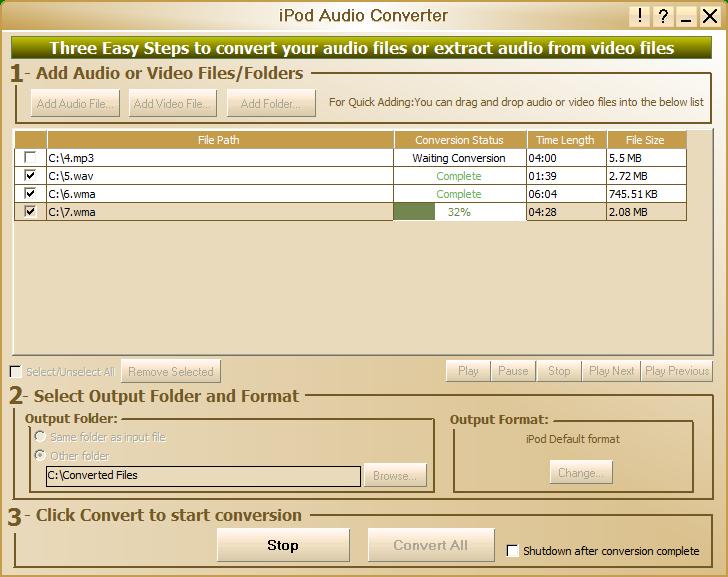Click the 04:28 time length cell
This screenshot has width=728, height=577.
coord(566,212)
